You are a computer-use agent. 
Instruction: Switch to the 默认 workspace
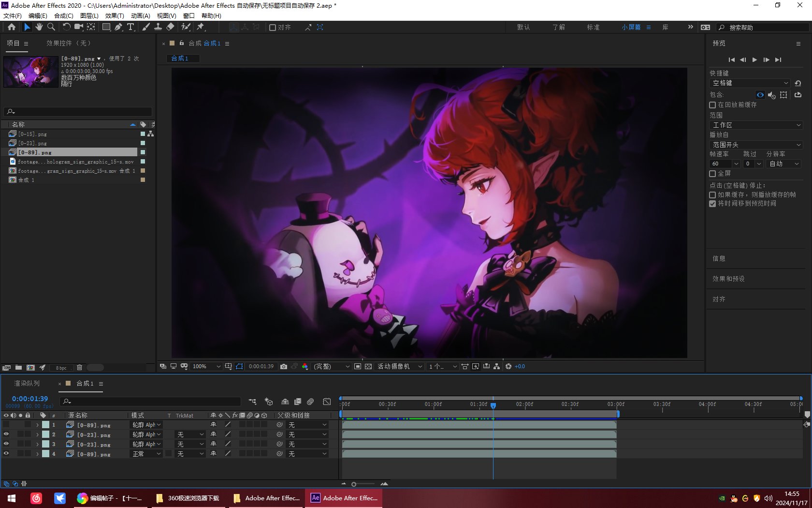coord(523,28)
